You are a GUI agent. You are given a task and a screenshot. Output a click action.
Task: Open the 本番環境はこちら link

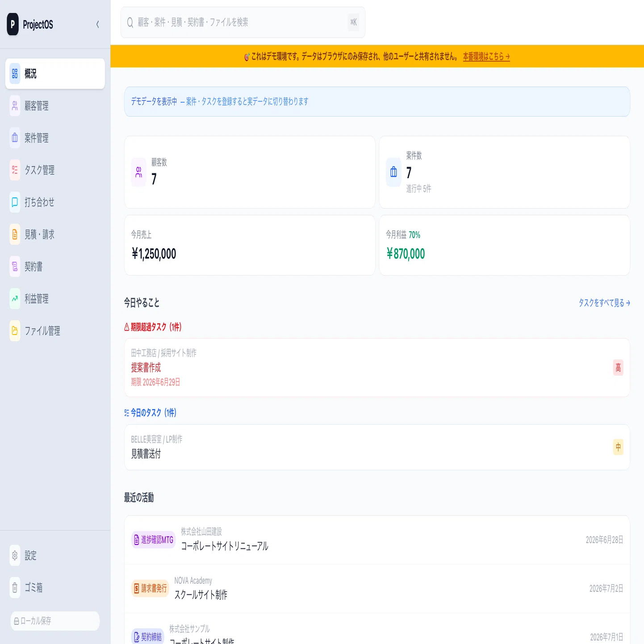[x=486, y=57]
